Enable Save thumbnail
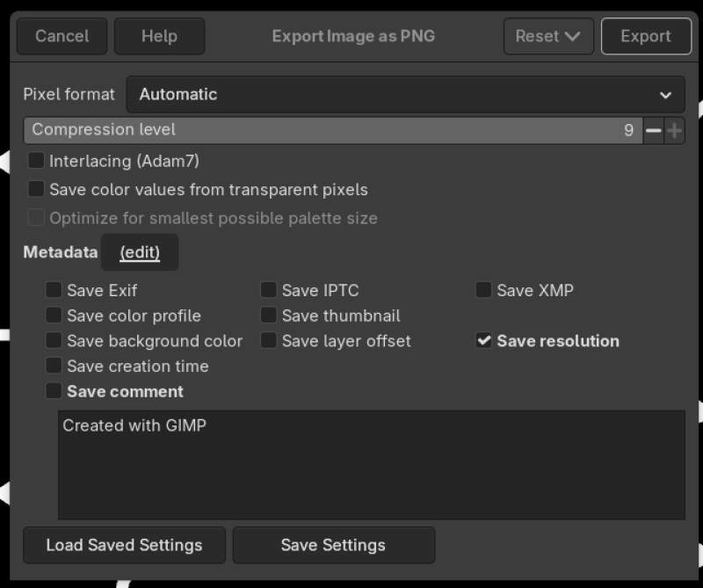This screenshot has width=703, height=588. [268, 316]
